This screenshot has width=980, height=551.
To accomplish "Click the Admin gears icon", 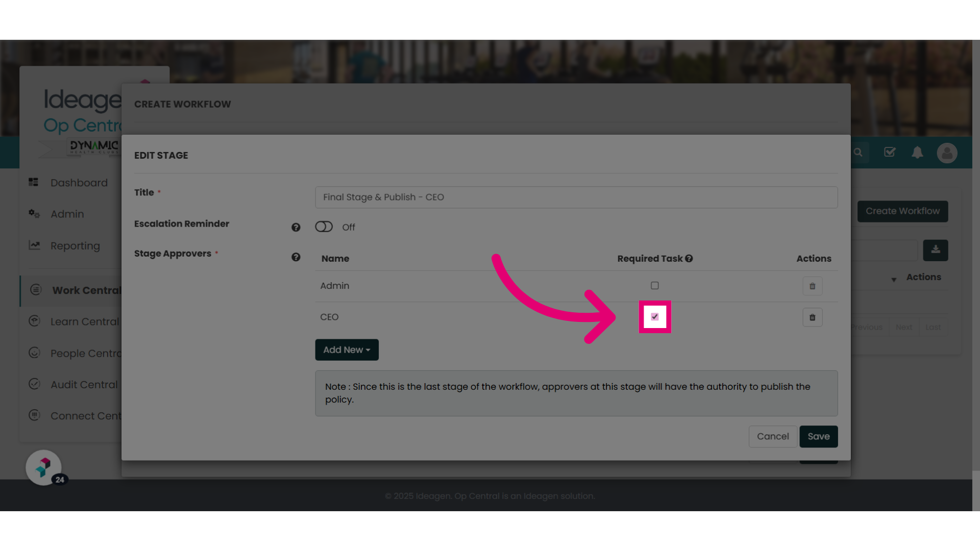I will point(34,213).
